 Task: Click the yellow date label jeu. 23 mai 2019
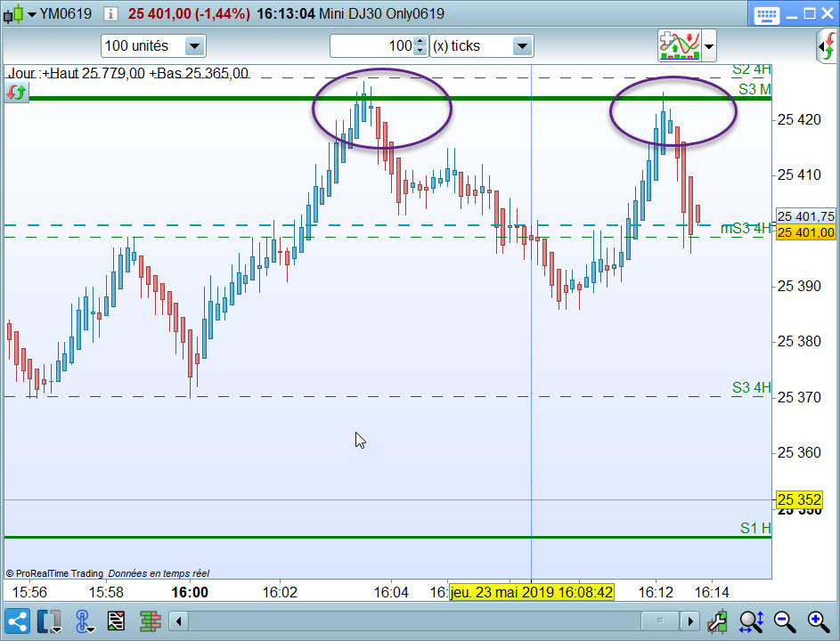coord(532,592)
